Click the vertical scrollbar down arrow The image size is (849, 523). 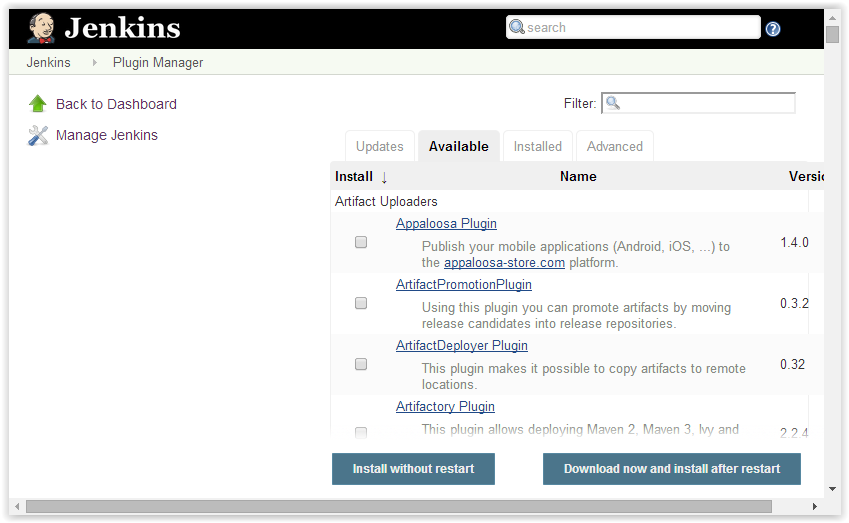click(832, 489)
